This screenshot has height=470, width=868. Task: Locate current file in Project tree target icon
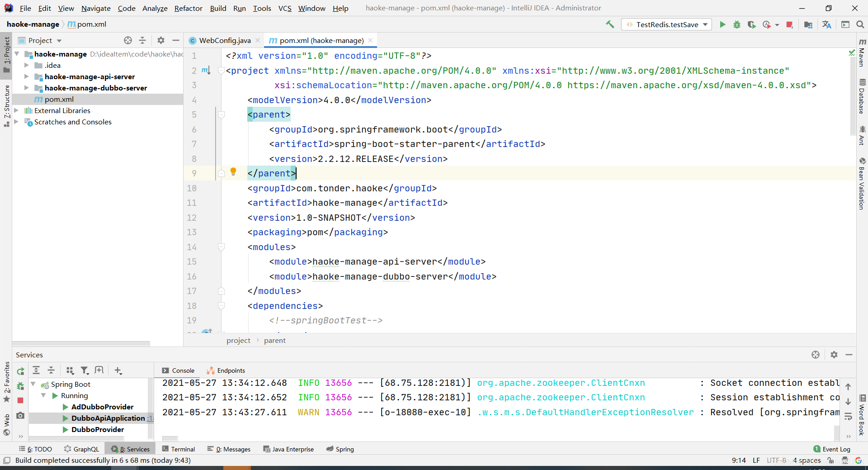tap(128, 40)
